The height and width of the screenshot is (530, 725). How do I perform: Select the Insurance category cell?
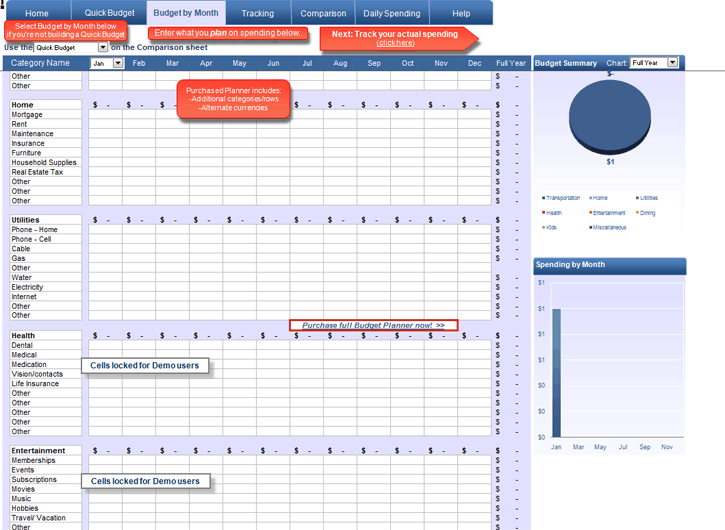[x=45, y=143]
